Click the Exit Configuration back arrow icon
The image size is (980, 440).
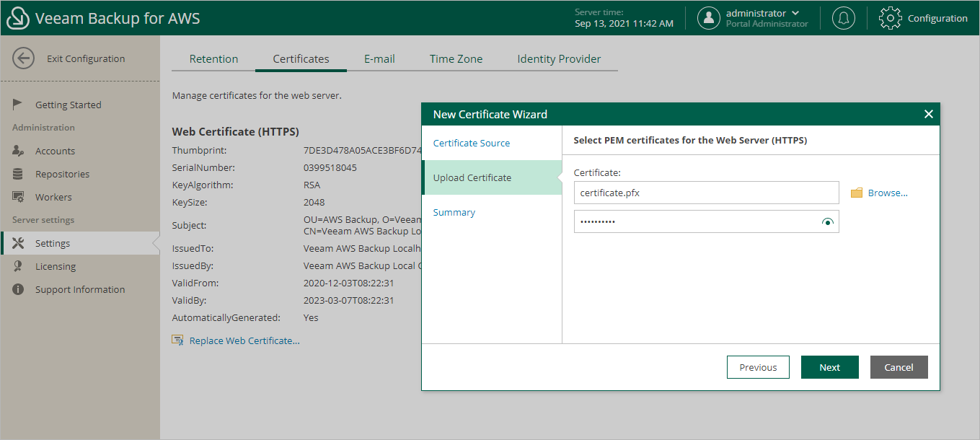pos(24,58)
